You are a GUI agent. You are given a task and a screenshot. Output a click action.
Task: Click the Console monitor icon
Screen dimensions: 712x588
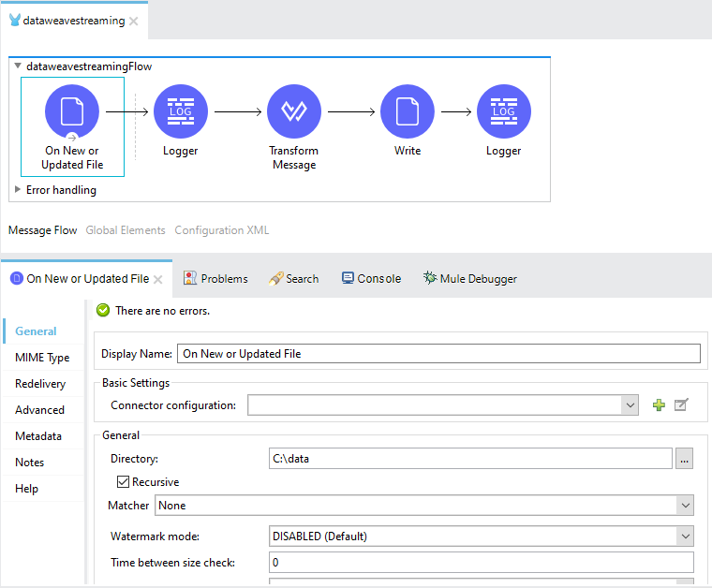tap(348, 278)
